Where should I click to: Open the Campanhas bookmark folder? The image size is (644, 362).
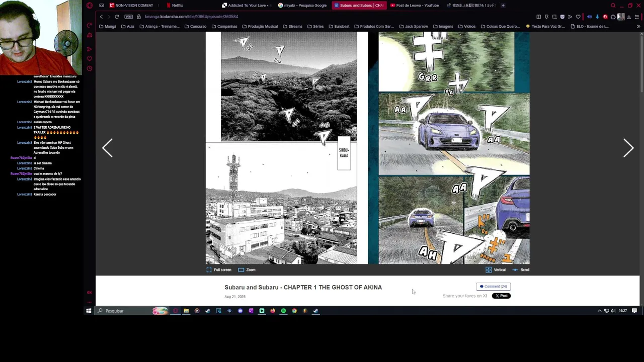click(x=224, y=26)
